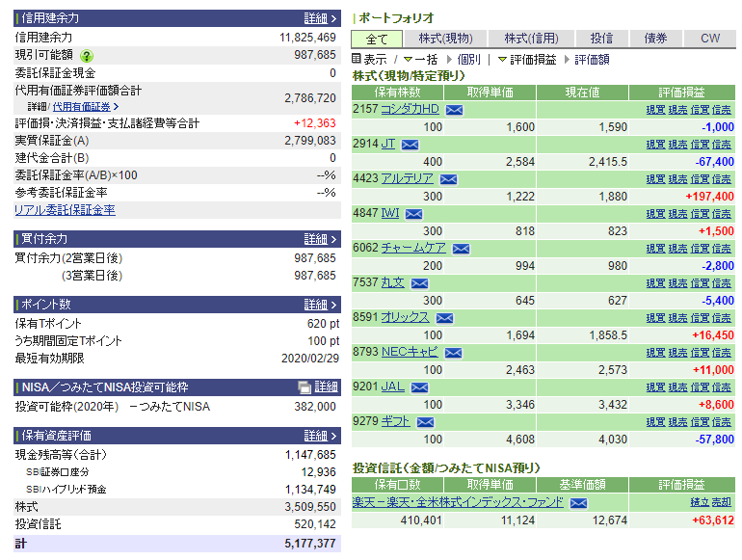Click 現売 in the チャームケア row
The height and width of the screenshot is (560, 742).
pos(677,249)
